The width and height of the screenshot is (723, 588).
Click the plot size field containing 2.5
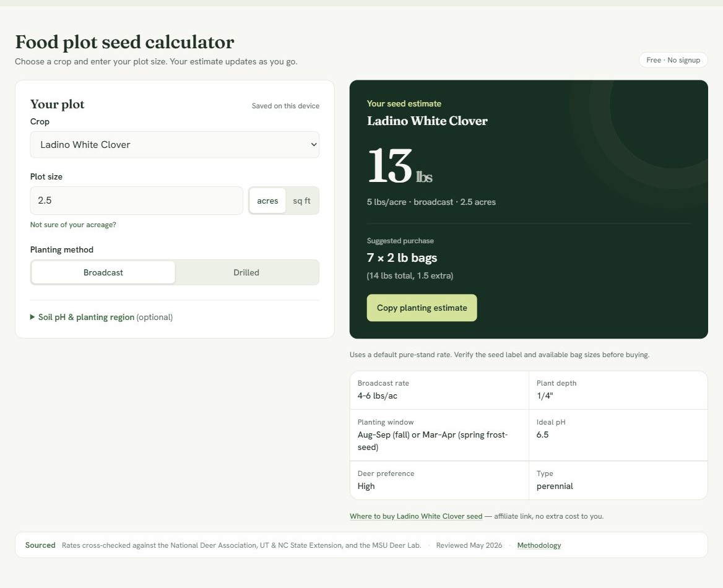click(136, 201)
